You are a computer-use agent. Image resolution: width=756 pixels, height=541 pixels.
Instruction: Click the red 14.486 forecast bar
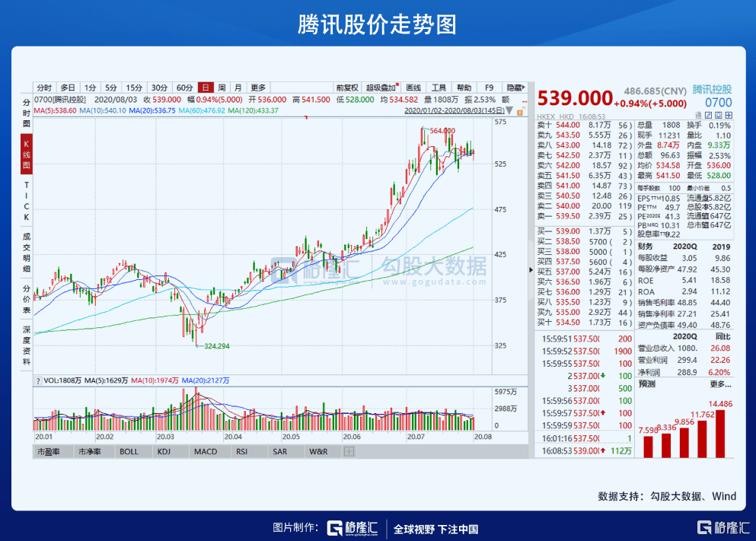click(720, 434)
